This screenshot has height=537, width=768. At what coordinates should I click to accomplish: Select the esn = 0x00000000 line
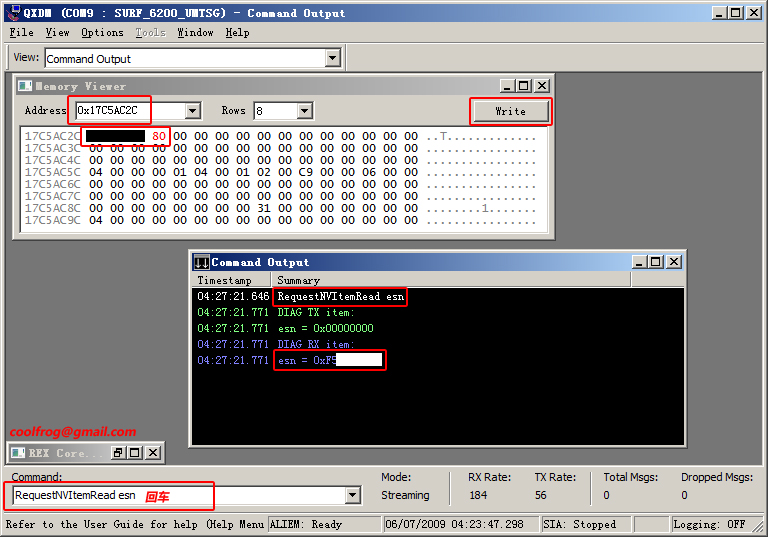pyautogui.click(x=438, y=328)
